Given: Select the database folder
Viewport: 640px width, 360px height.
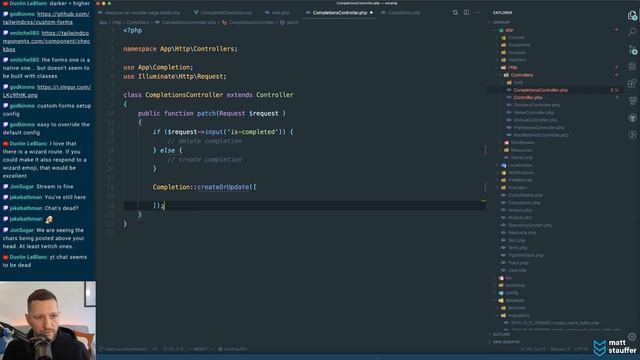Looking at the screenshot, I should tap(514, 300).
